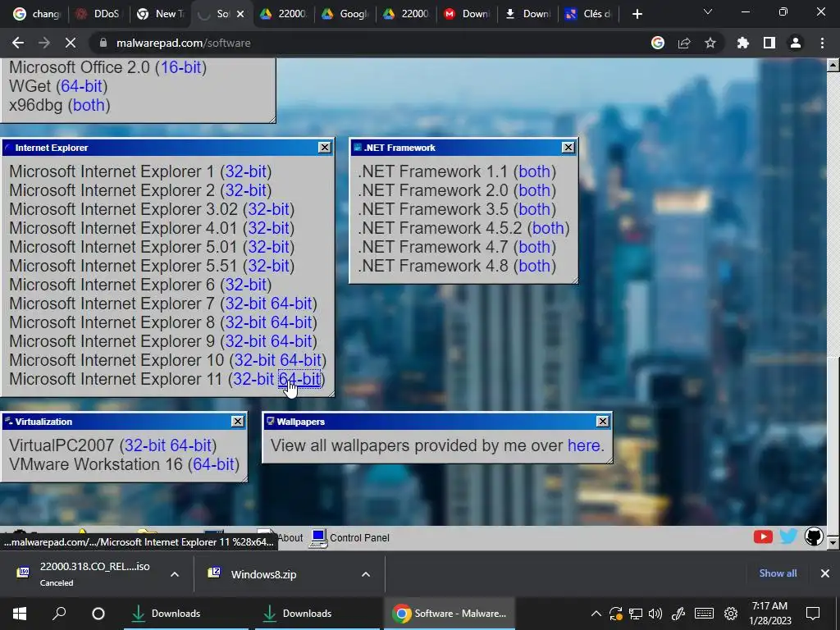
Task: Open taskbar Search magnifier
Action: [59, 614]
